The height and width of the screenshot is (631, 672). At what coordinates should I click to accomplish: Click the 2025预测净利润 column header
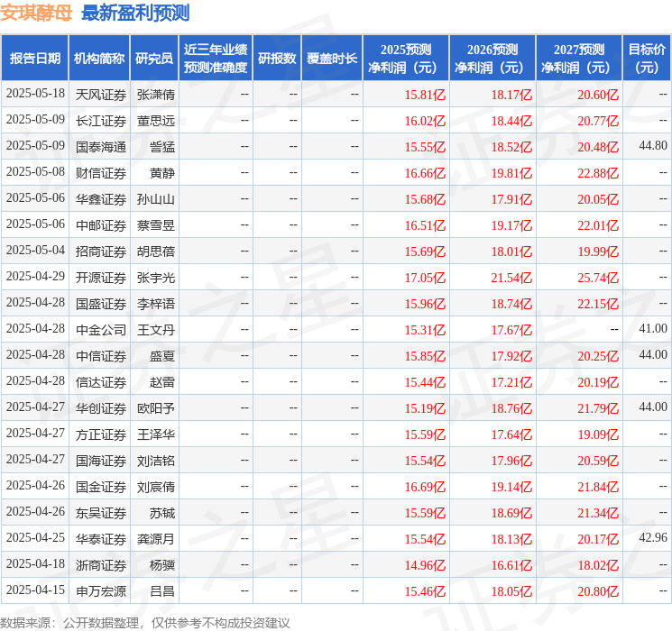click(406, 59)
